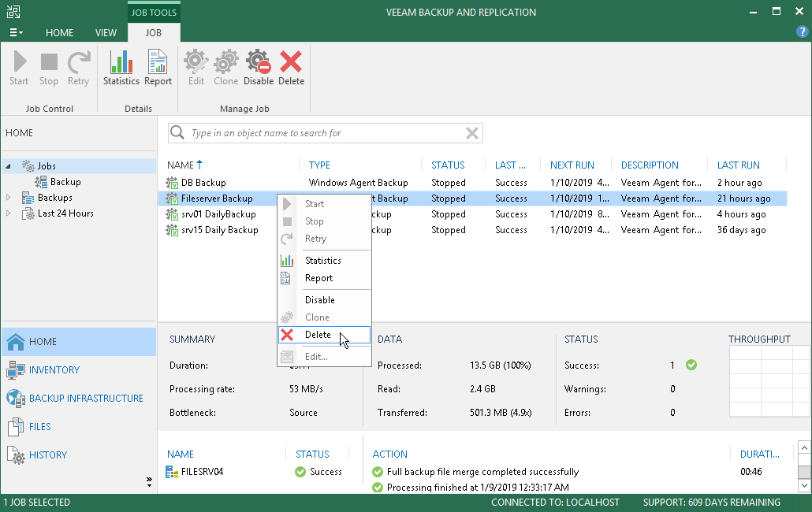Switch to the HOME ribbon tab
The height and width of the screenshot is (512, 812).
[x=60, y=32]
